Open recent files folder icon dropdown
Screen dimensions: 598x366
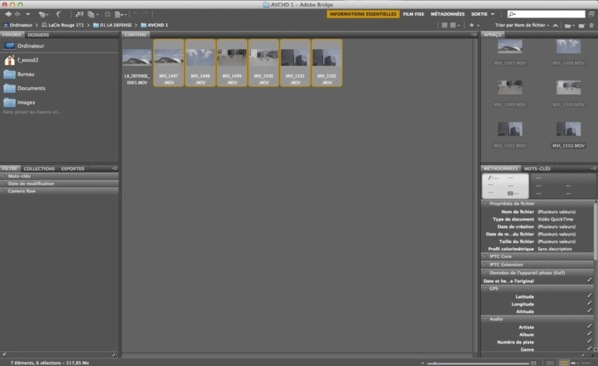[x=569, y=26]
